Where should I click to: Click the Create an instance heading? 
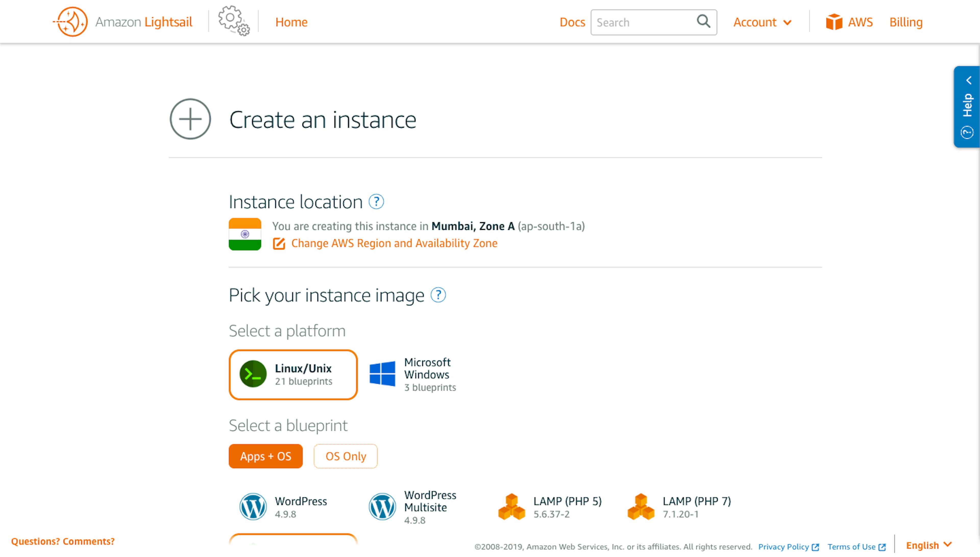(x=323, y=120)
